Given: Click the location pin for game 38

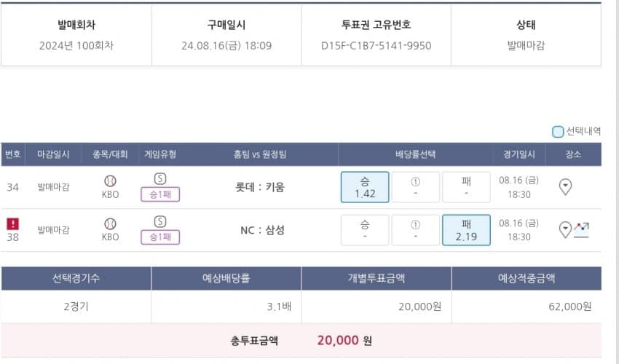Looking at the screenshot, I should tap(565, 230).
